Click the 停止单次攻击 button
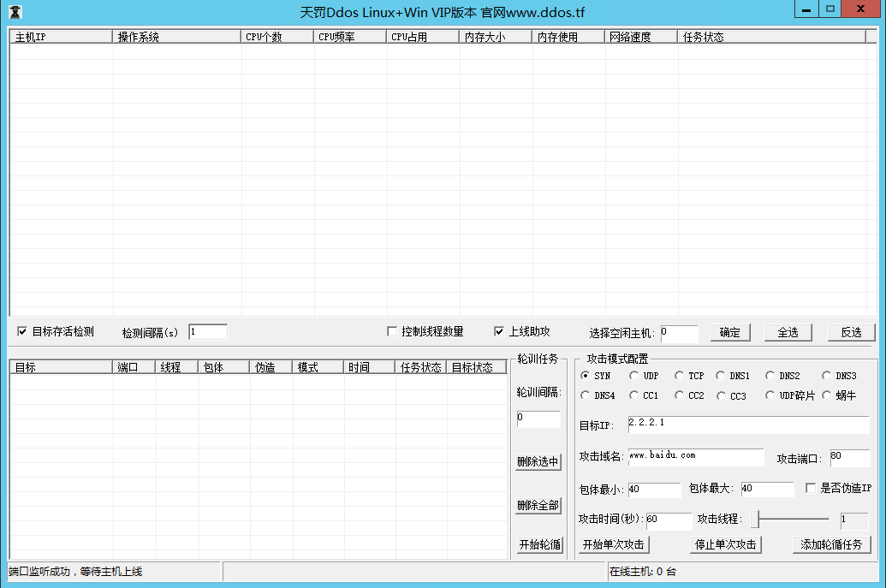Image resolution: width=886 pixels, height=588 pixels. coord(726,544)
